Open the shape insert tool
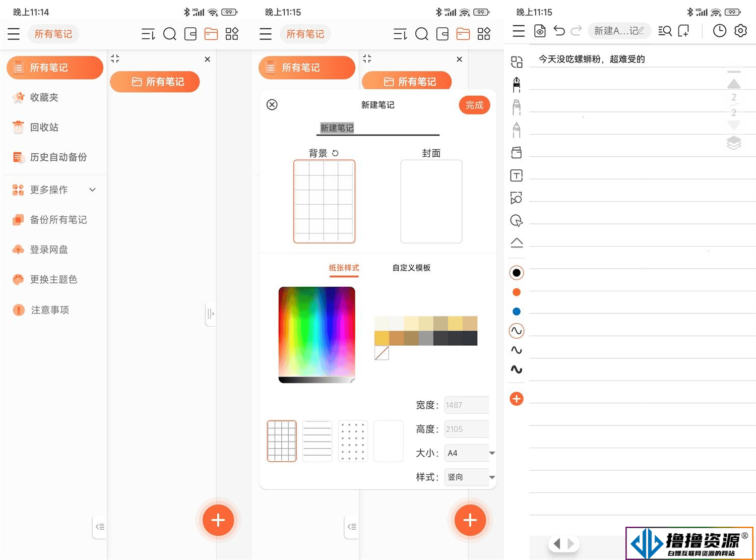Viewport: 756px width, 560px height. (516, 198)
